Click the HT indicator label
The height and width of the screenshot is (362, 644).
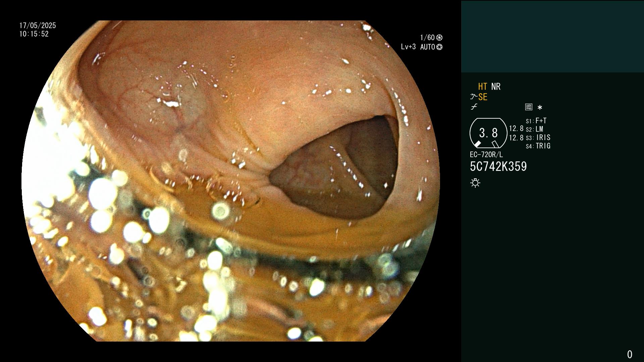(x=483, y=87)
